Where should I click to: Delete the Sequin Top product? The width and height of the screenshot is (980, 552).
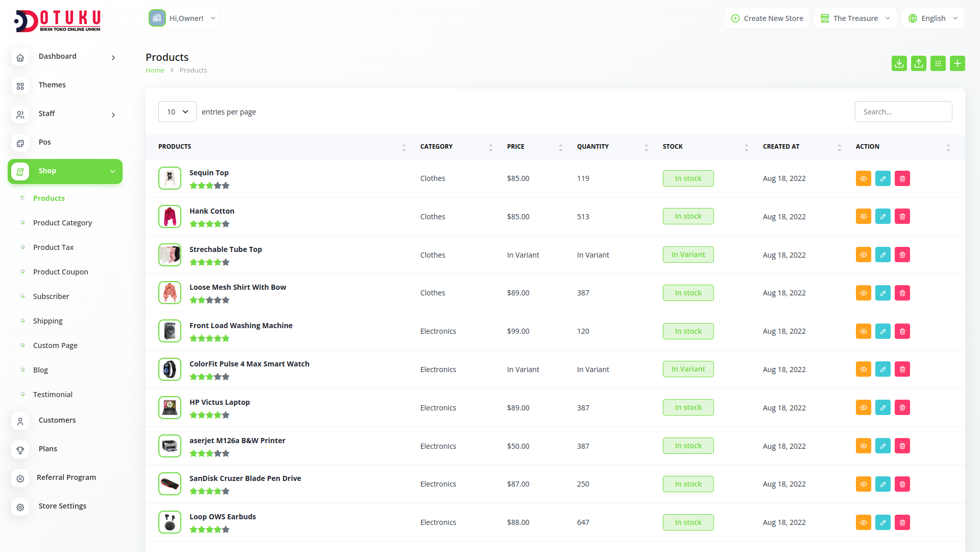pyautogui.click(x=902, y=178)
